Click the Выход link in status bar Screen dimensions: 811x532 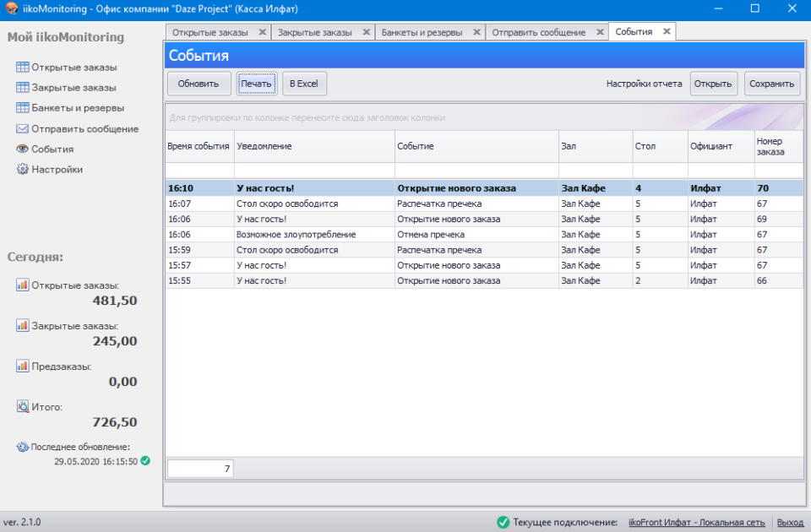(790, 523)
